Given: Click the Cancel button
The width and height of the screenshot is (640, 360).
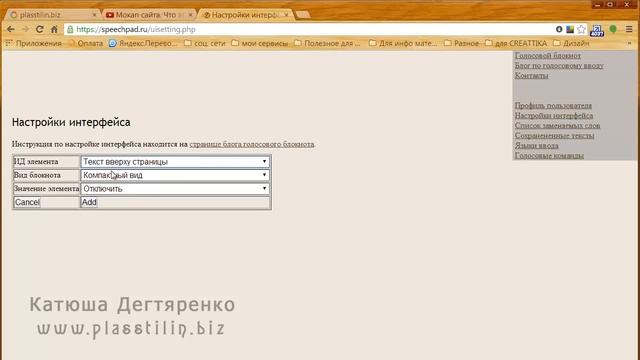Looking at the screenshot, I should pos(27,202).
